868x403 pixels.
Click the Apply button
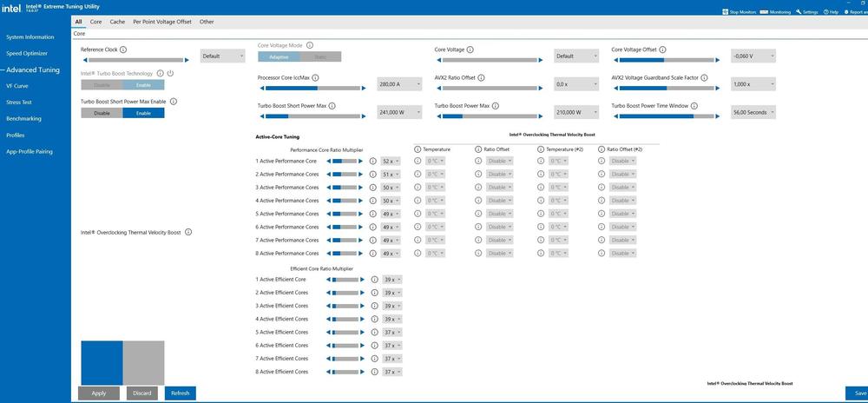click(x=99, y=393)
